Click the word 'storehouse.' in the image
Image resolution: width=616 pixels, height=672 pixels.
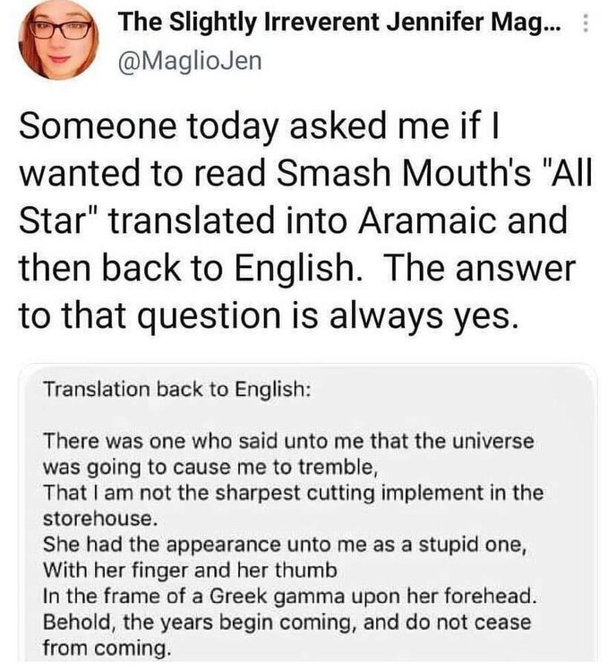88,518
